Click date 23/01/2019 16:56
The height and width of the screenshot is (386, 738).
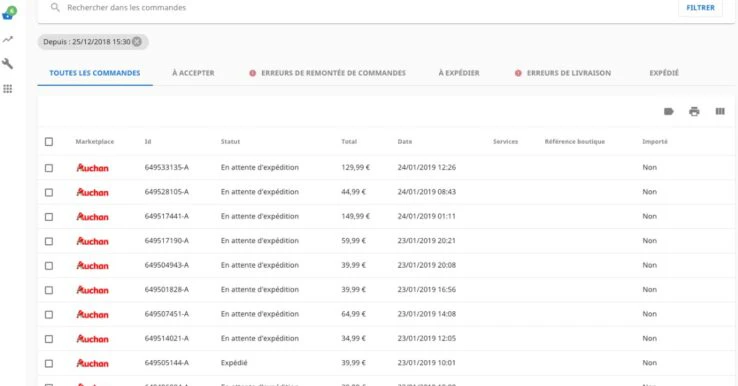[x=426, y=290]
